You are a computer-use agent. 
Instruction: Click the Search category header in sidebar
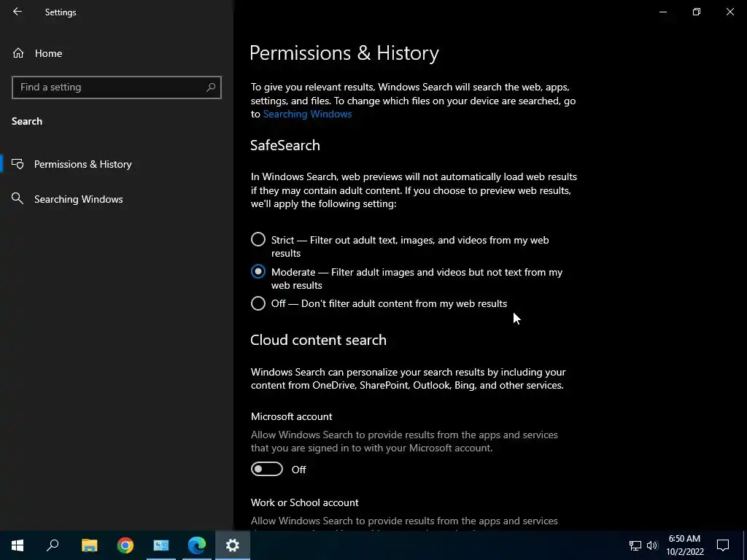(x=27, y=121)
